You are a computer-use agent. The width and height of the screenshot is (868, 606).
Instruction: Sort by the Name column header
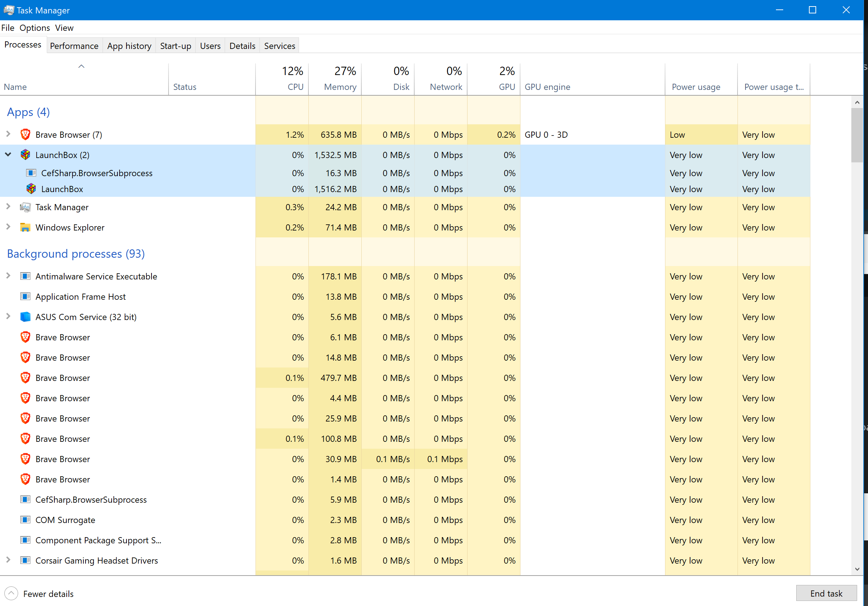tap(84, 79)
